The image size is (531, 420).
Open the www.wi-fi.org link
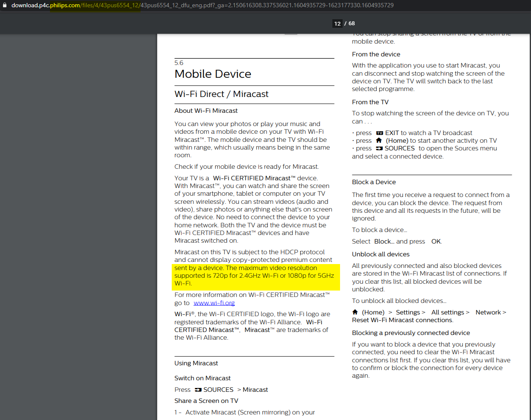pos(214,303)
